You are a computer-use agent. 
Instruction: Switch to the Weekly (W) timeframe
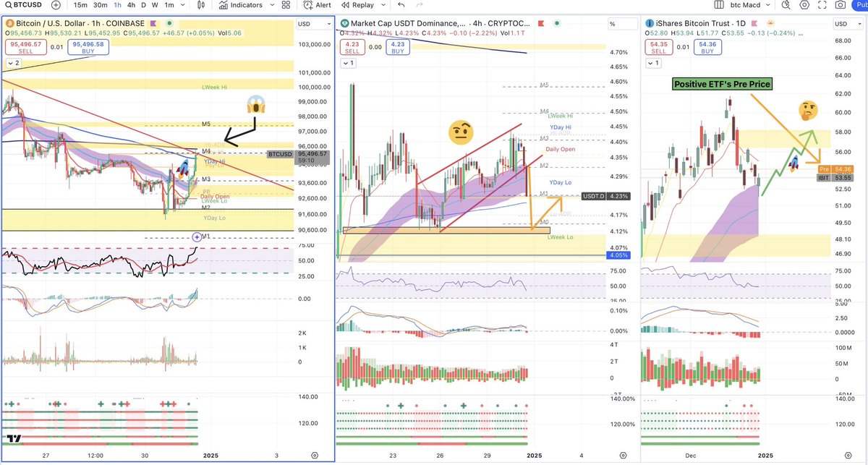click(x=154, y=5)
